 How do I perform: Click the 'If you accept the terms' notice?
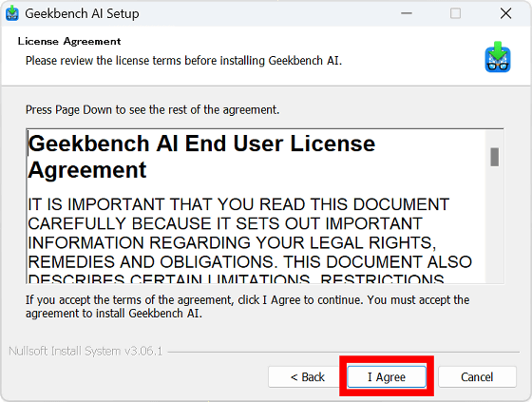click(247, 306)
